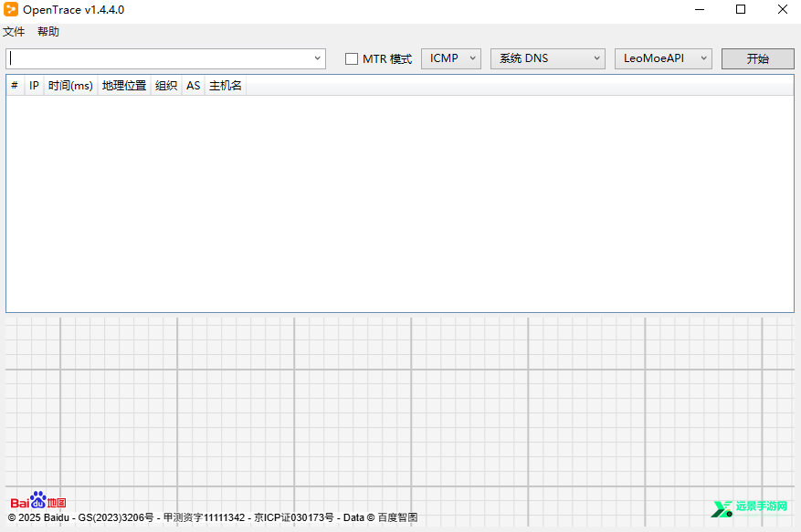The width and height of the screenshot is (801, 532).
Task: Click the OpenTrace icon in the title bar
Action: click(x=12, y=9)
